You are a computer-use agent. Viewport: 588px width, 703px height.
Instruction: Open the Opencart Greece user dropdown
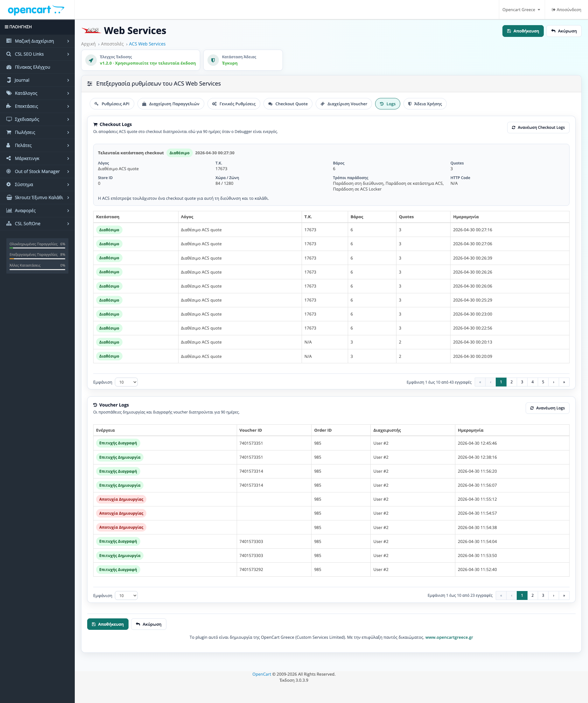521,10
